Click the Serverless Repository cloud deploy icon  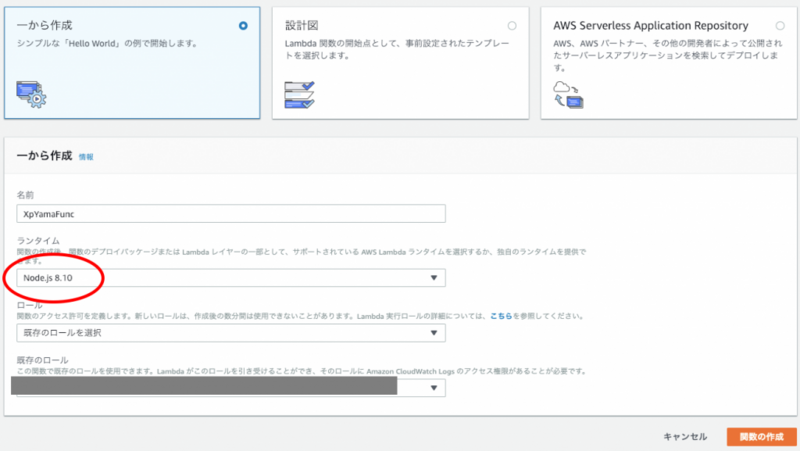click(568, 94)
